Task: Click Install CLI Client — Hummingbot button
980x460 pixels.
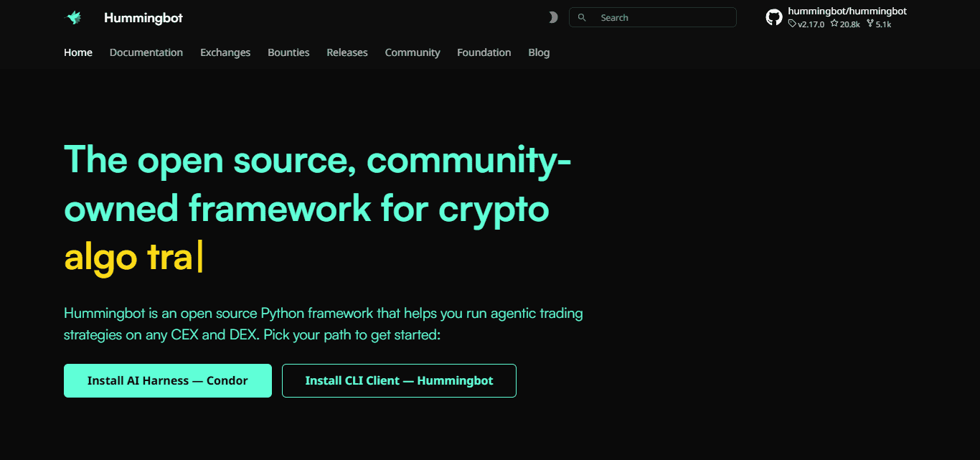Action: pos(399,380)
